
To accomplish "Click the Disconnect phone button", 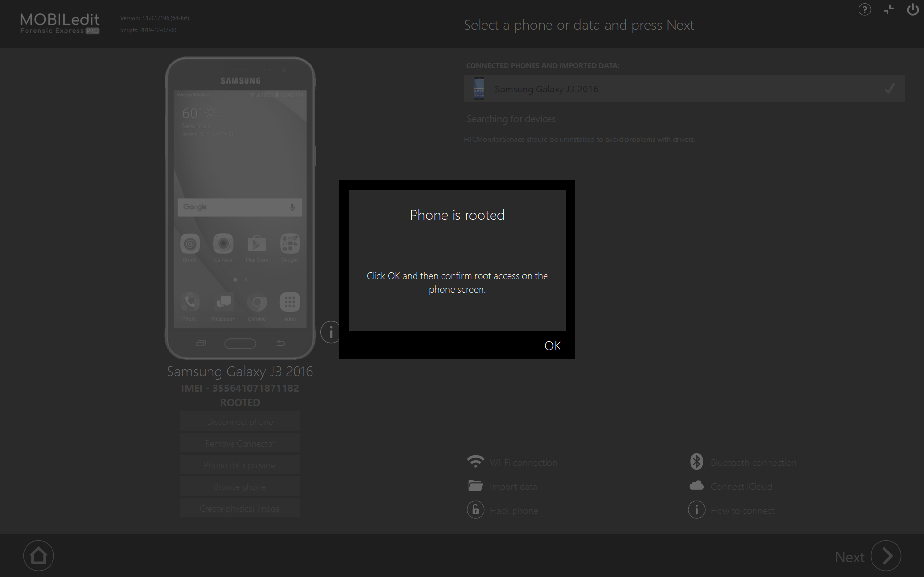I will tap(240, 422).
